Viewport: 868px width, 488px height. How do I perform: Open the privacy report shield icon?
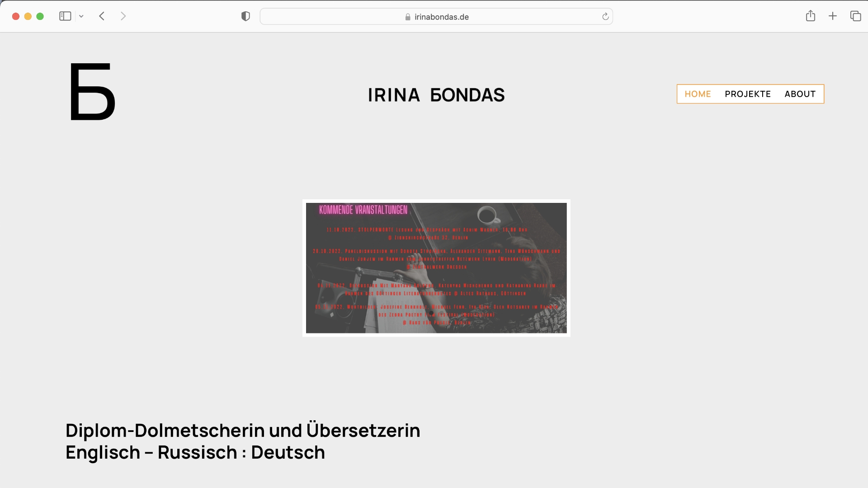coord(245,16)
